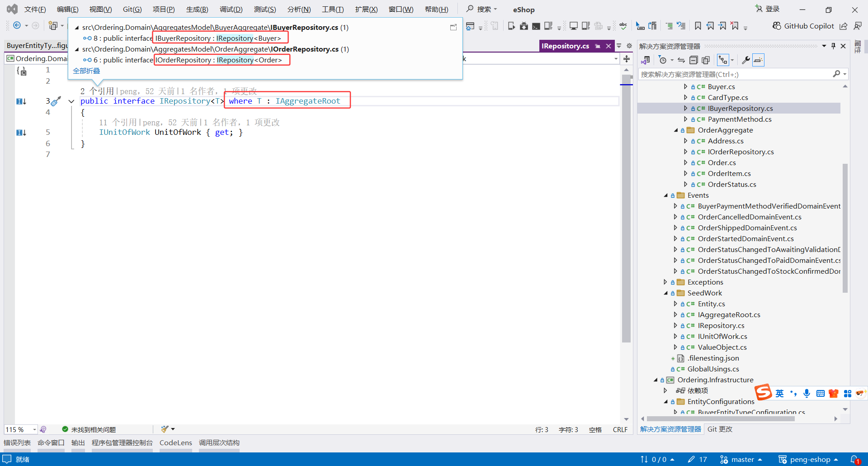Image resolution: width=868 pixels, height=466 pixels.
Task: Click the code cleanup broom icon
Action: pyautogui.click(x=165, y=429)
